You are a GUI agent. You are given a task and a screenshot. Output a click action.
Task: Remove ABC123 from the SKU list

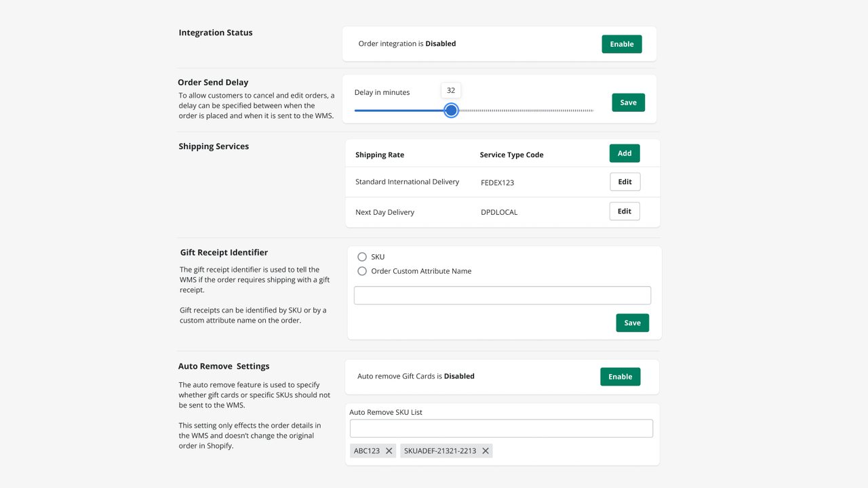389,450
